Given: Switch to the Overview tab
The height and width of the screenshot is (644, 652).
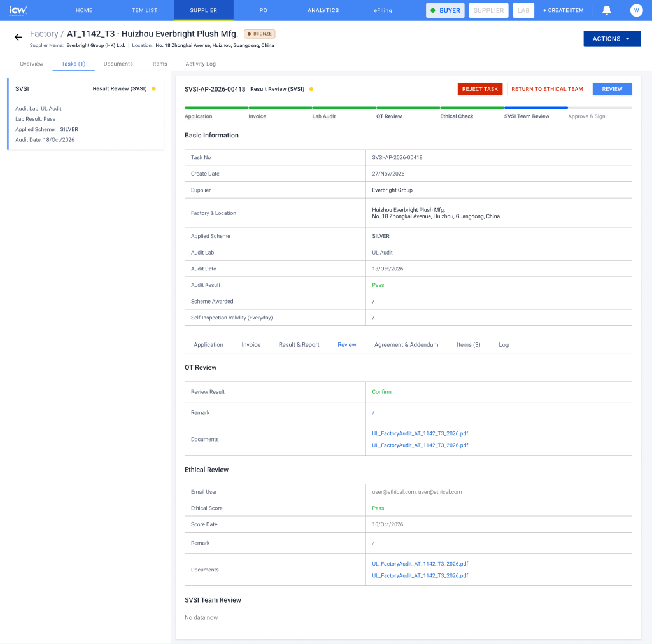Looking at the screenshot, I should (32, 64).
